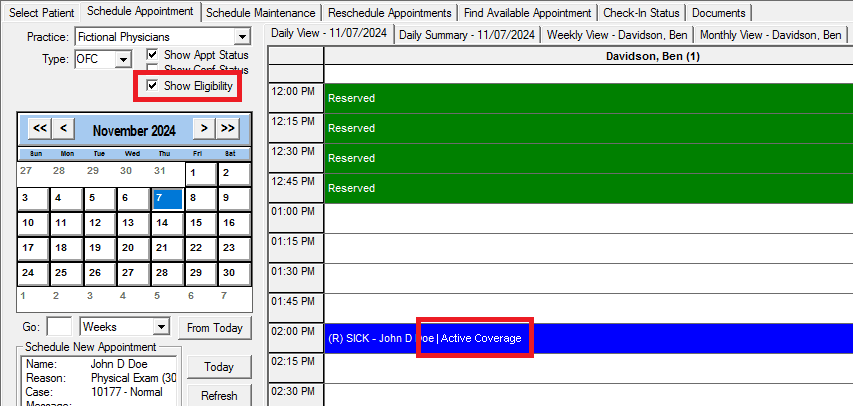
Task: Click the Today button
Action: click(x=219, y=367)
